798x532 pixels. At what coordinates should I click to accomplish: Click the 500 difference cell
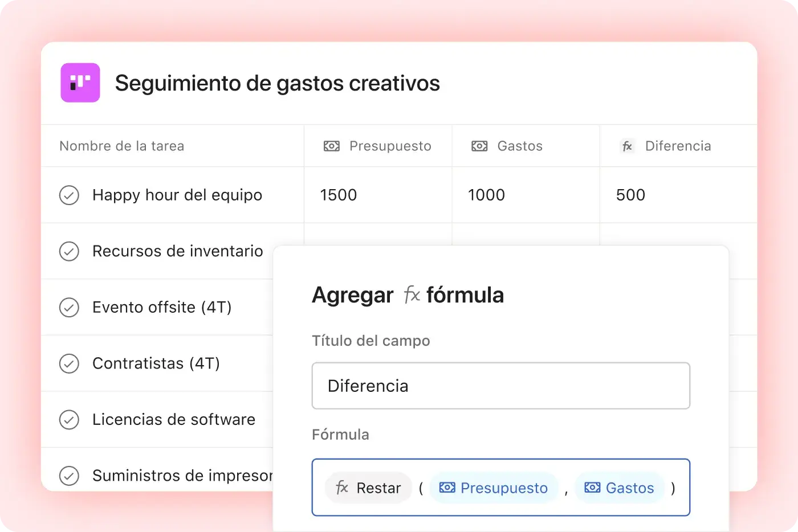tap(678, 195)
